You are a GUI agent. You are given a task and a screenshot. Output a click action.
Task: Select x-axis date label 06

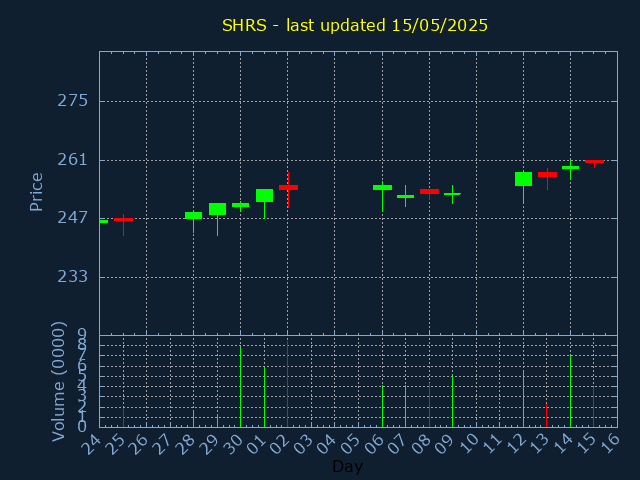(x=375, y=444)
